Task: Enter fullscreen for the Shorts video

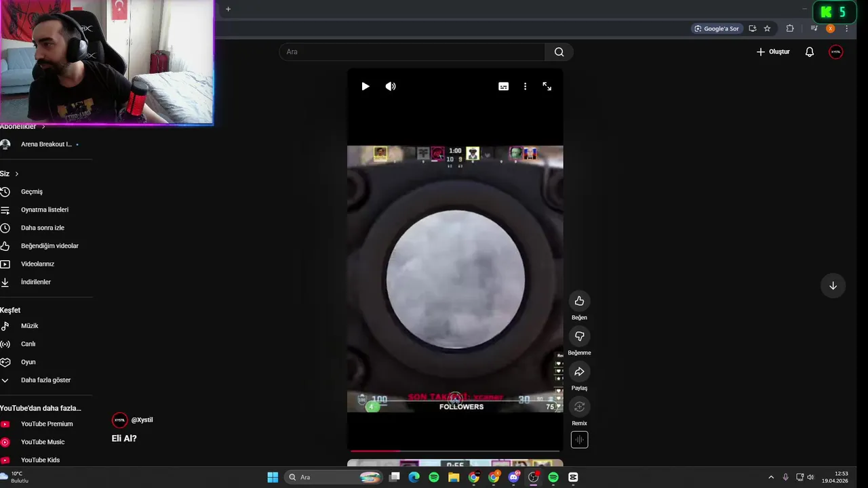Action: pyautogui.click(x=547, y=86)
